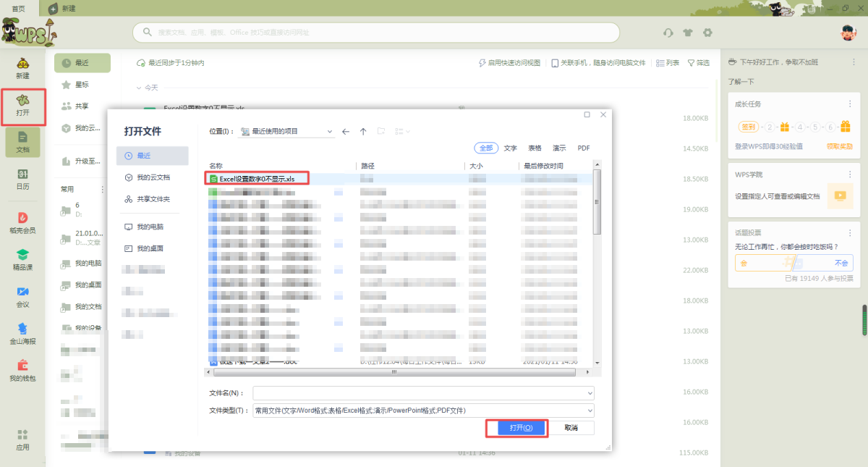Screen dimensions: 868x467
Task: Open settings gear icon in top bar
Action: (707, 33)
